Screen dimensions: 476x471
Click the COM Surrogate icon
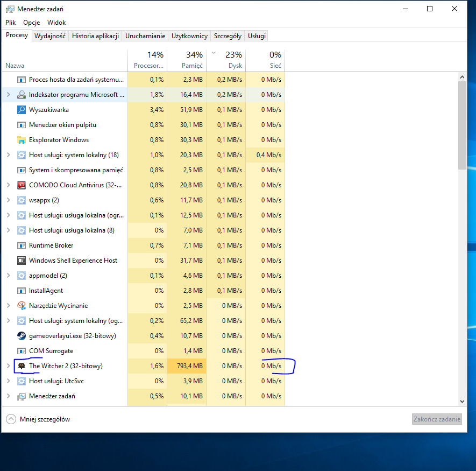pos(22,351)
